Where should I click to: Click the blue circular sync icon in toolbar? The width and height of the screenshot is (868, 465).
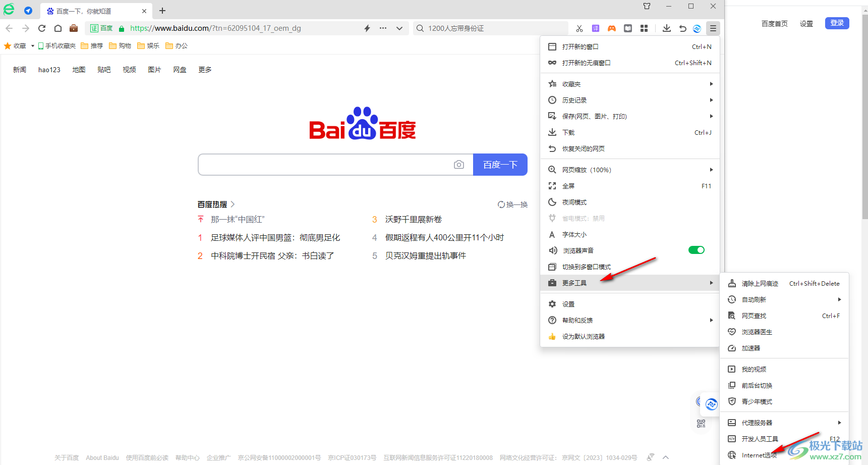click(697, 28)
